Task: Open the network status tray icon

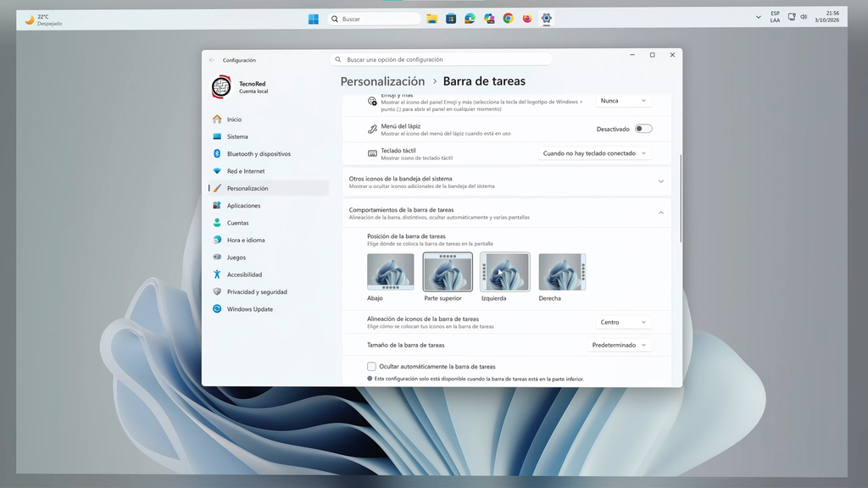Action: pos(792,17)
